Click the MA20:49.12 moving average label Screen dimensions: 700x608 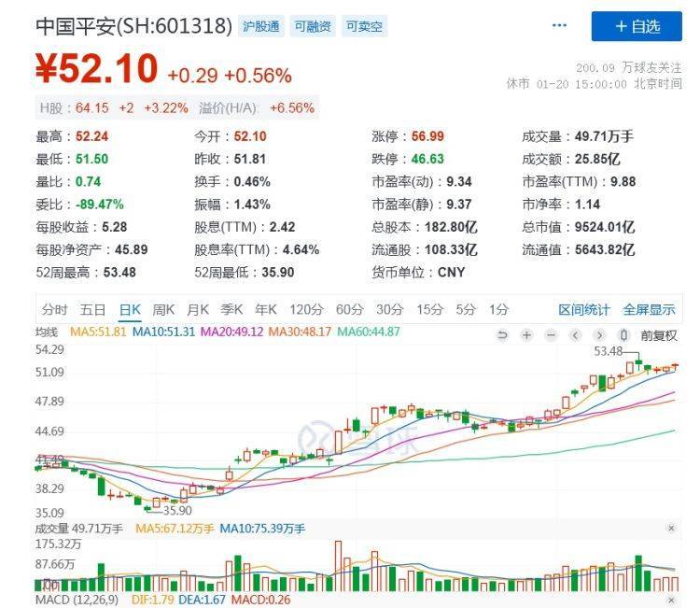pyautogui.click(x=232, y=332)
